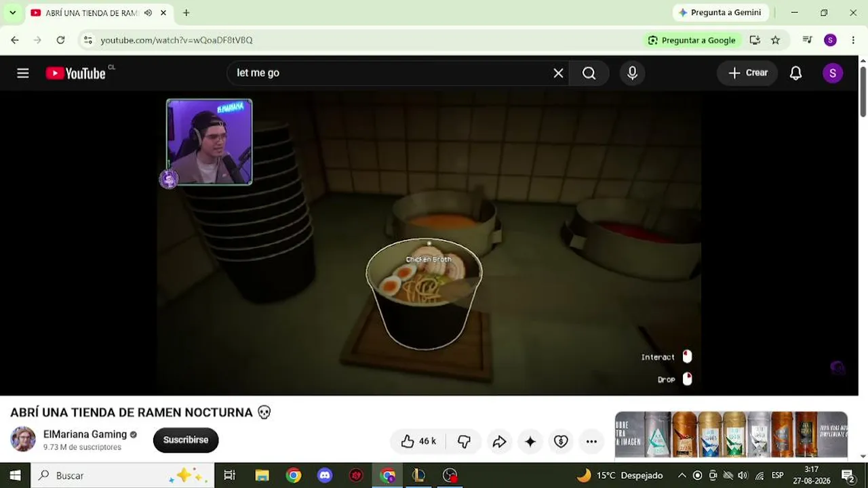The image size is (868, 488).
Task: Expand the tab search dropdown arrow
Action: point(12,12)
